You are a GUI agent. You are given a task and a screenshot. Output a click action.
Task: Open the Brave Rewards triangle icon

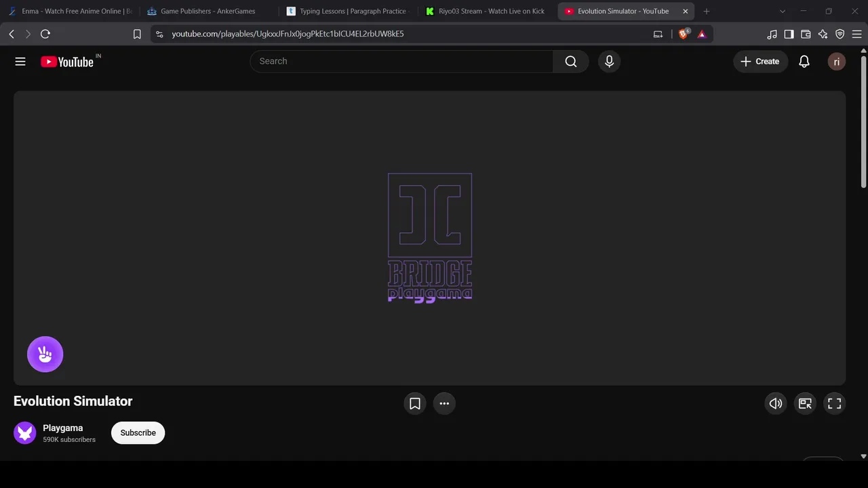coord(702,34)
